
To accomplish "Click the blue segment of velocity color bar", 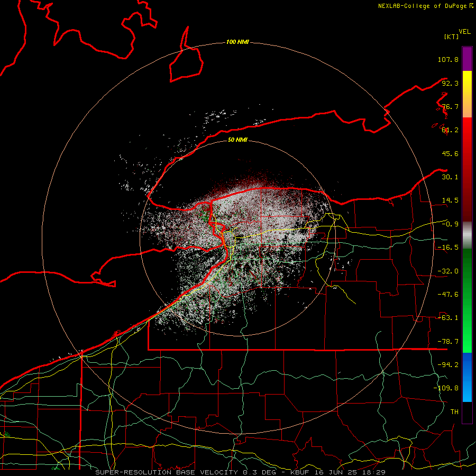I will click(x=467, y=377).
